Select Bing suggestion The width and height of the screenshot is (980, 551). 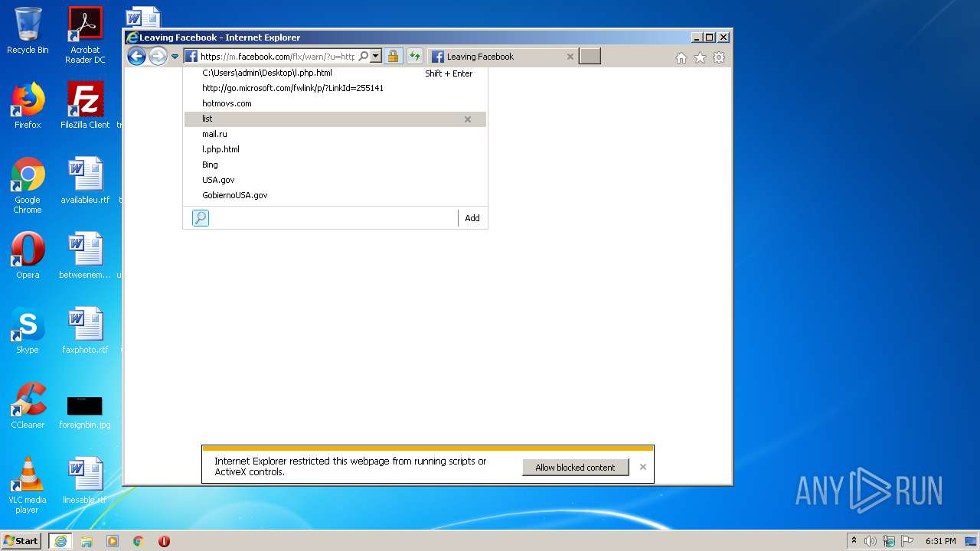pos(335,165)
